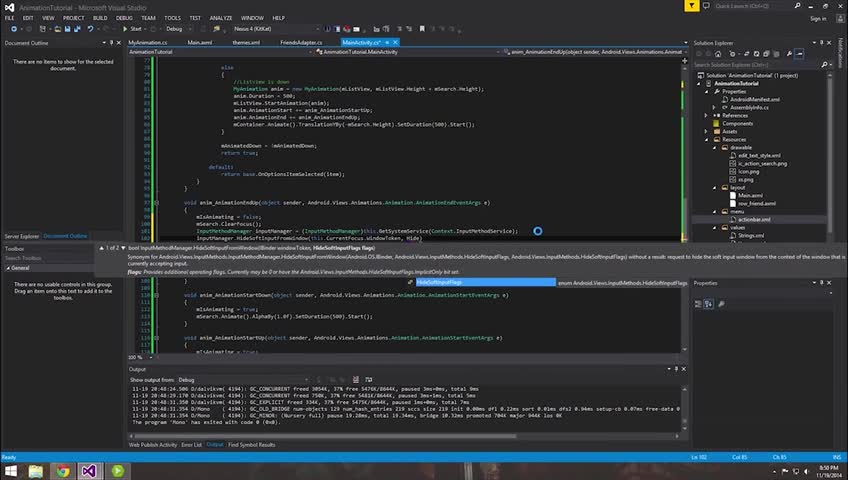Image resolution: width=848 pixels, height=480 pixels.
Task: Expand the Assets folder node
Action: click(x=706, y=131)
